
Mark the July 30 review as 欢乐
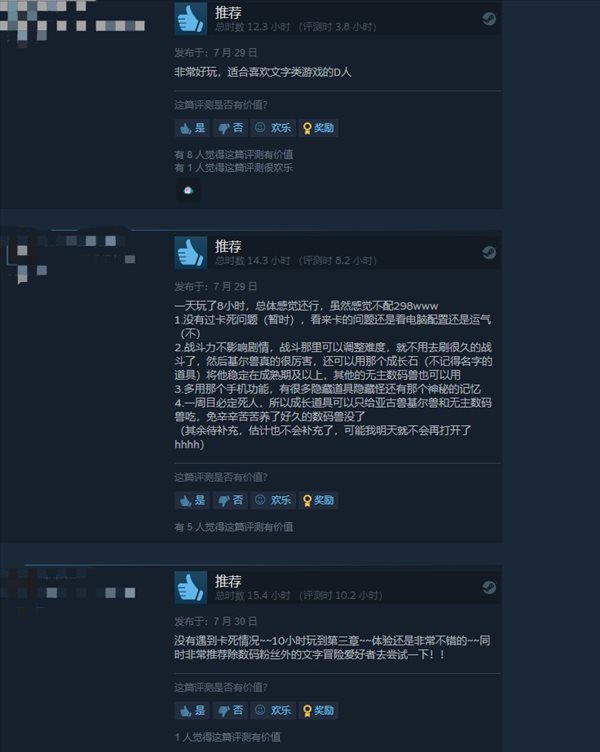tap(273, 710)
